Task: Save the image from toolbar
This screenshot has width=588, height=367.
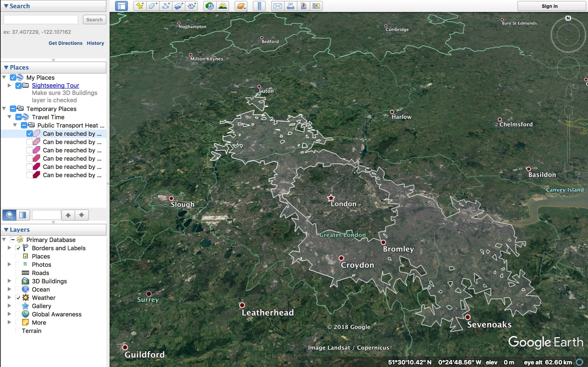Action: click(x=303, y=6)
